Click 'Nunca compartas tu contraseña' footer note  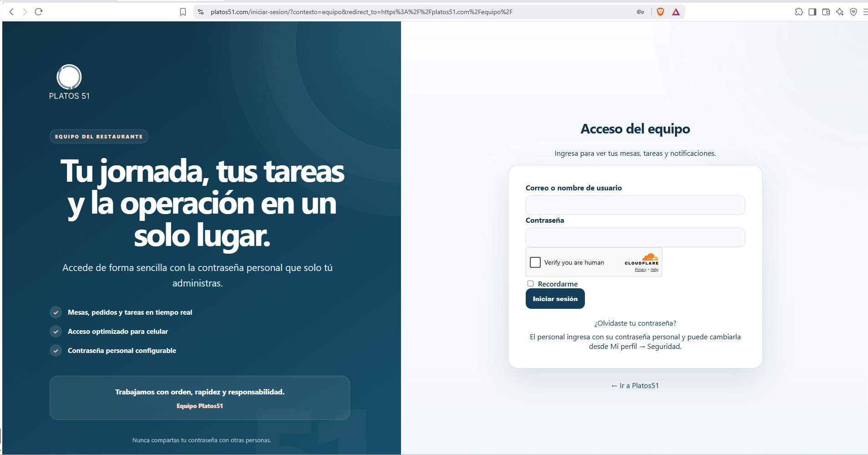202,440
